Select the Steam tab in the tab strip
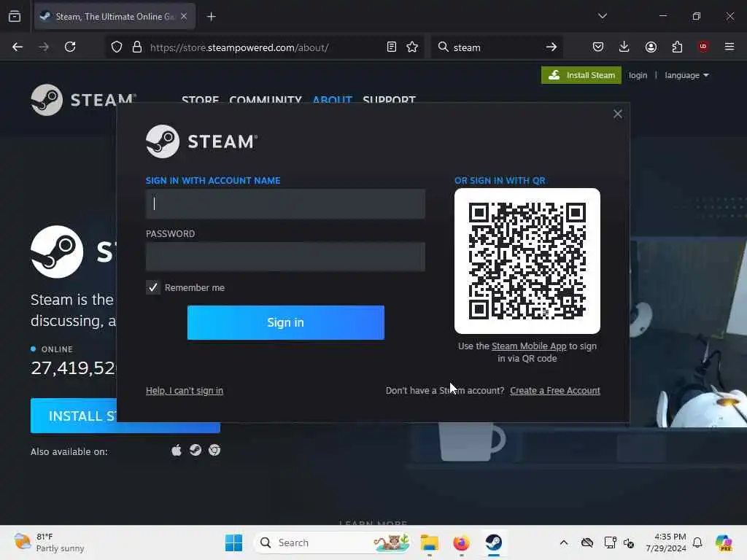Screen dimensions: 747x560 coord(115,17)
